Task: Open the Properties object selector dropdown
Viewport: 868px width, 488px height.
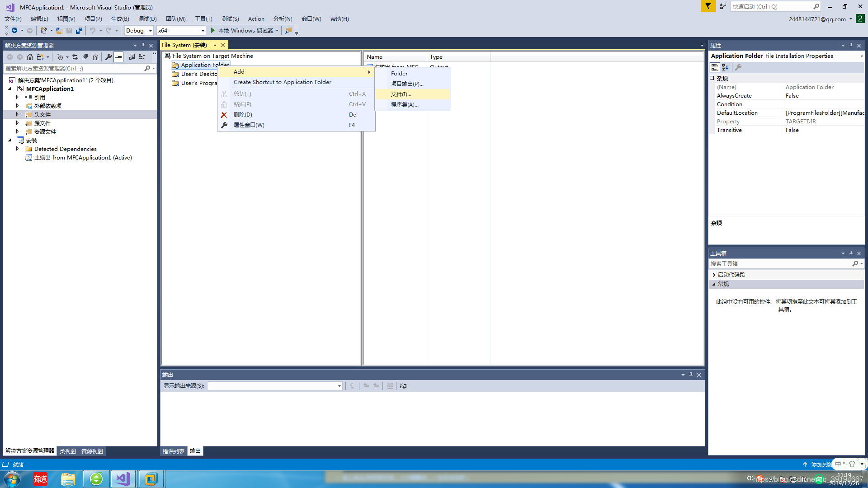Action: pos(861,56)
